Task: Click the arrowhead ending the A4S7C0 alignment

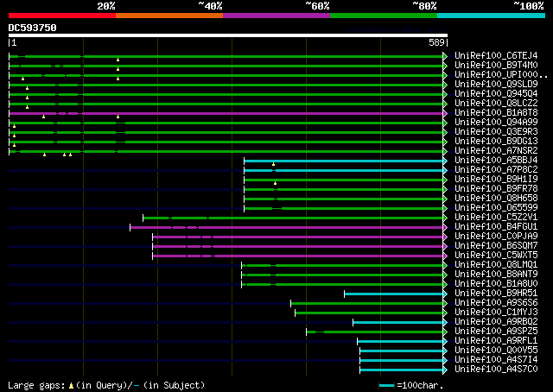Action: tap(445, 370)
